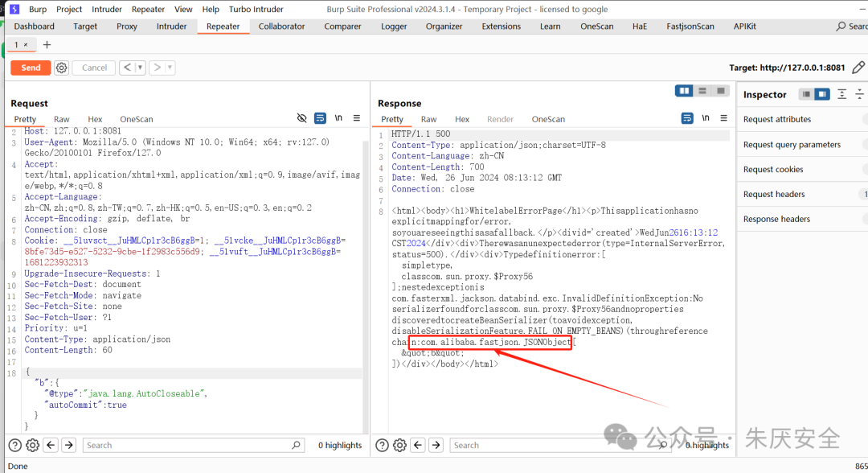Click Request pane Search field

click(193, 446)
